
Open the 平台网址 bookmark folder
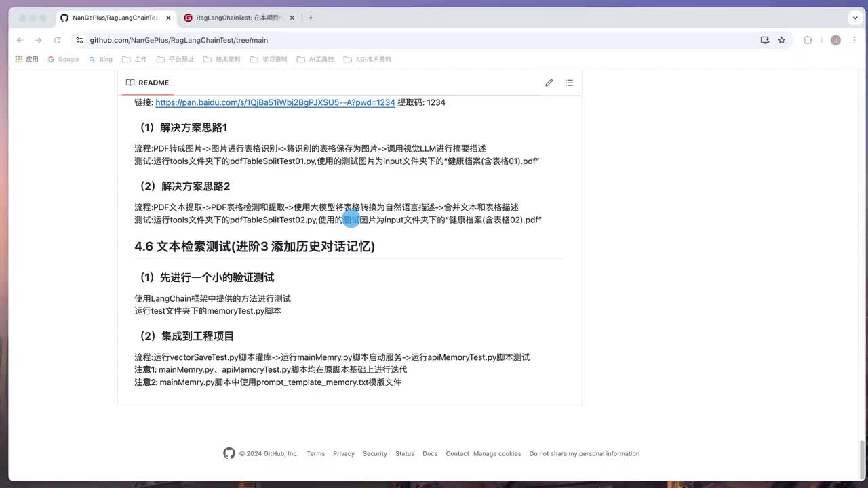[x=175, y=59]
